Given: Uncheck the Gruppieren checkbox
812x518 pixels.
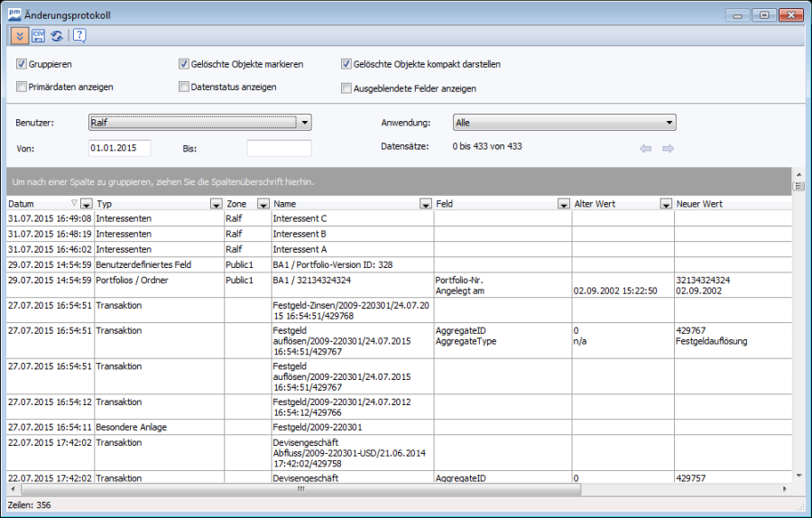Looking at the screenshot, I should pos(22,65).
